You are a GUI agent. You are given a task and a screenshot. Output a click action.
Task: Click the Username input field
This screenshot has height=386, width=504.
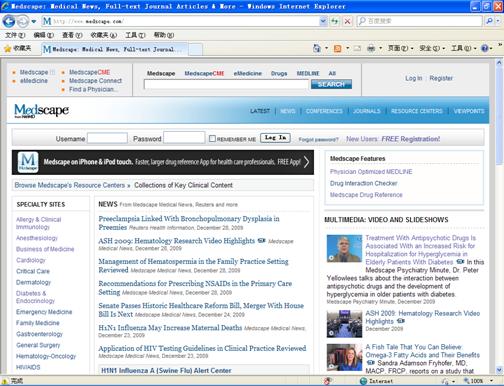click(x=107, y=138)
